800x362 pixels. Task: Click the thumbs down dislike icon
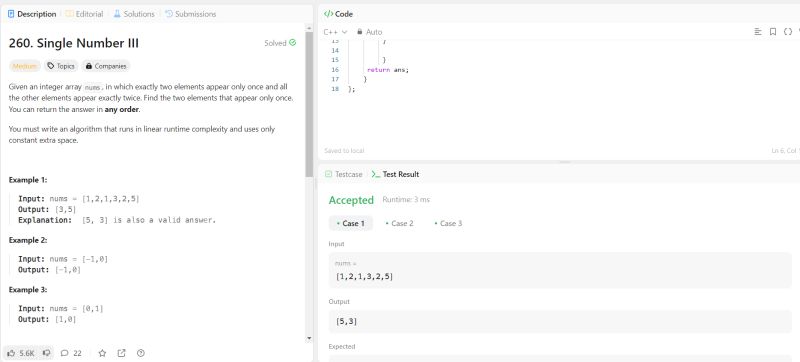tap(46, 353)
